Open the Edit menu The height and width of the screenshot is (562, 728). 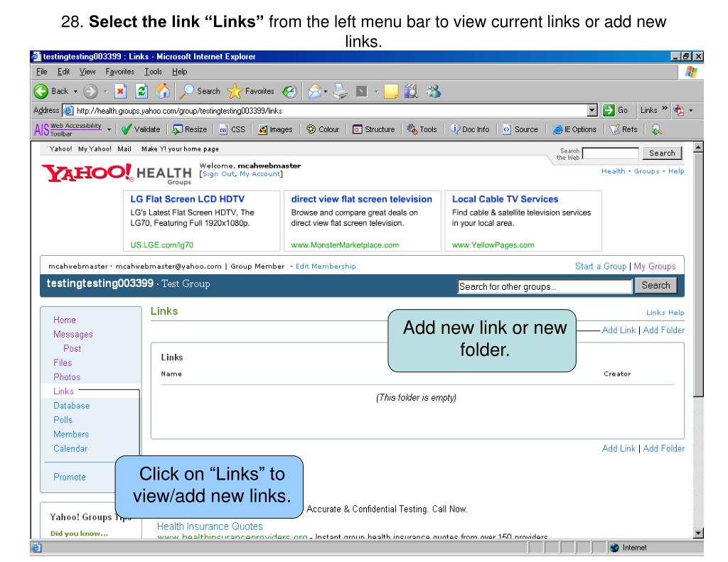[63, 72]
